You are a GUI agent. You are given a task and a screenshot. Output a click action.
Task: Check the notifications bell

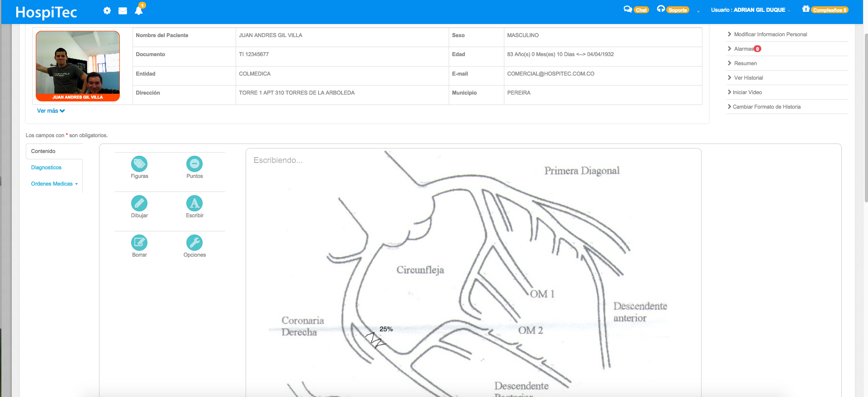pos(139,10)
